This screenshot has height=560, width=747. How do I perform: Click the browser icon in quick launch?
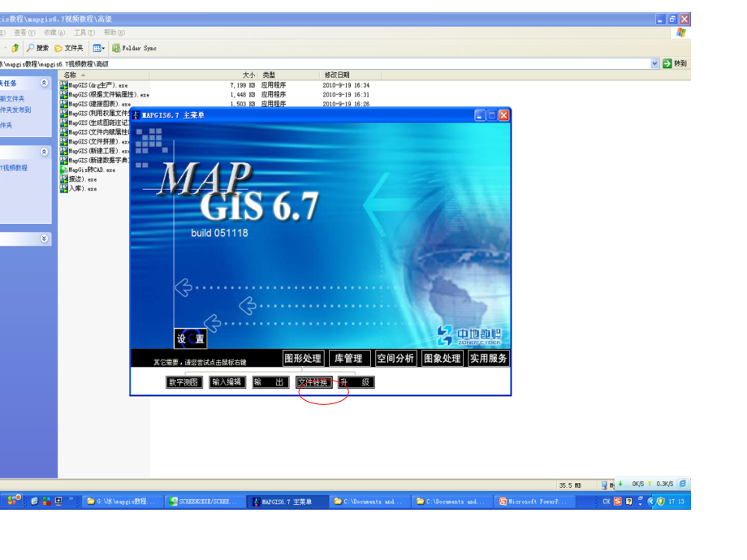pos(35,501)
